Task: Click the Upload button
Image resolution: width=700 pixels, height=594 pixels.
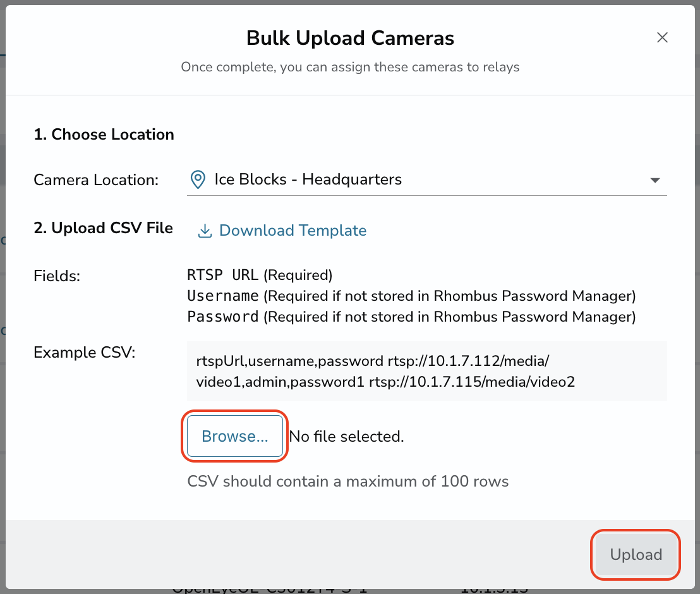Action: pyautogui.click(x=636, y=554)
